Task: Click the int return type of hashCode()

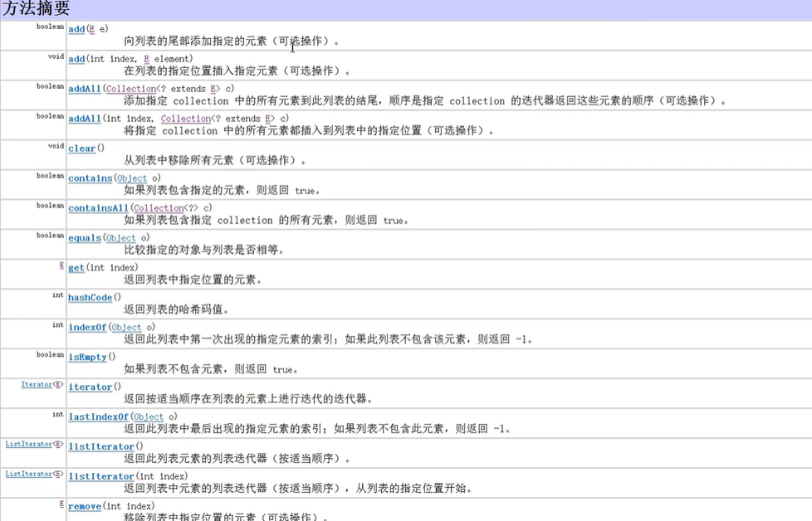Action: pyautogui.click(x=58, y=295)
